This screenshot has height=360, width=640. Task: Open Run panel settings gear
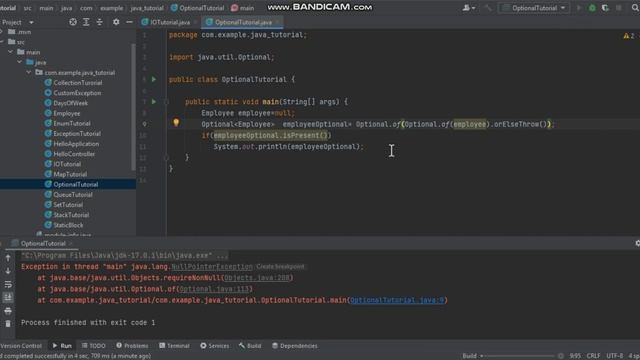click(x=637, y=243)
